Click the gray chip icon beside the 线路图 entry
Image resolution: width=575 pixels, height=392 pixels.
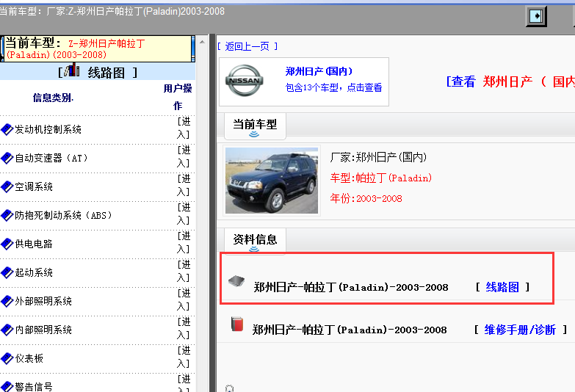(236, 281)
